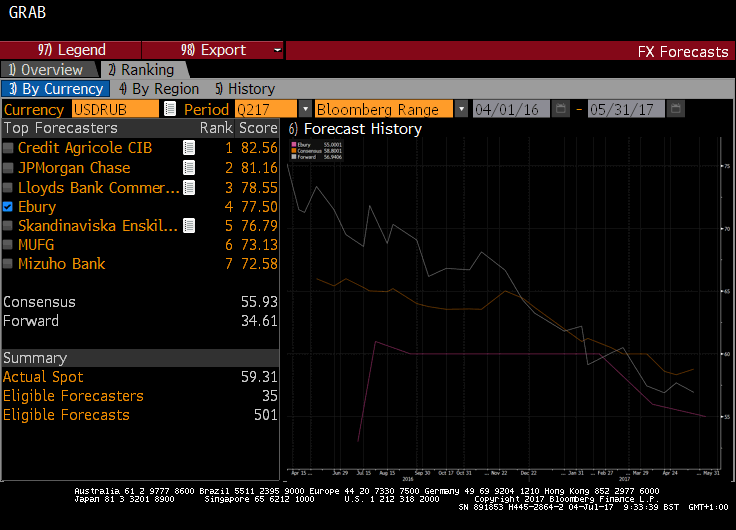This screenshot has width=736, height=530.
Task: Click the end date field 05/31/17
Action: [626, 109]
